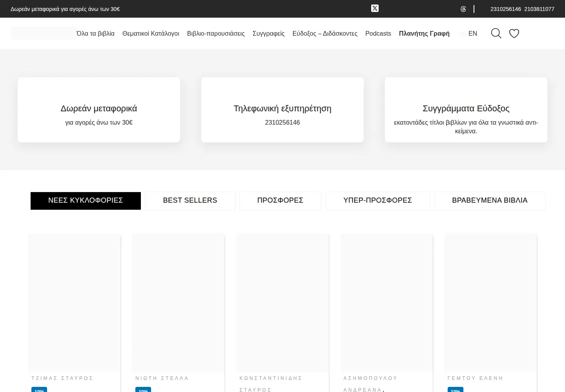The height and width of the screenshot is (392, 565).
Task: Open book cover above ΓΕΜΤΟΥ ΕΛΕΝΗ
Action: [491, 303]
